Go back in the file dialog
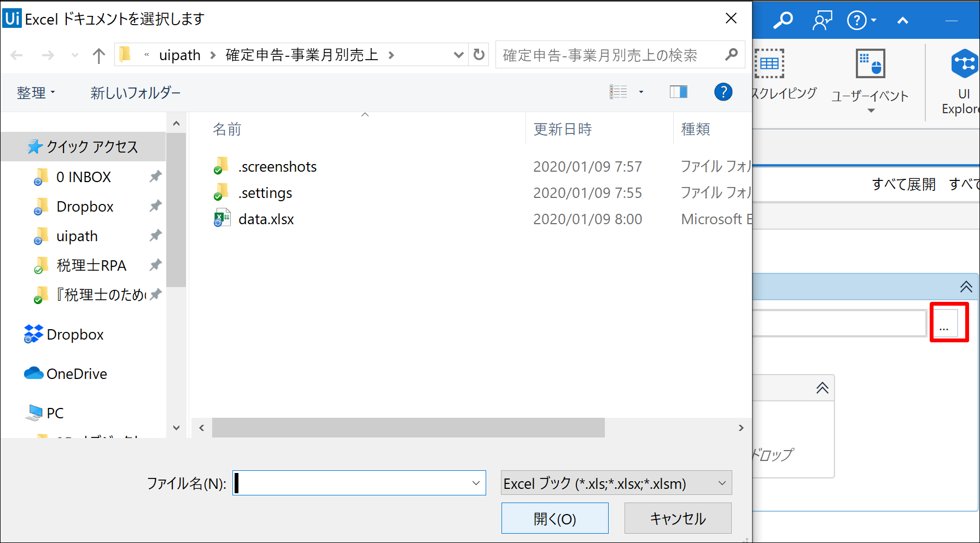 click(x=17, y=55)
